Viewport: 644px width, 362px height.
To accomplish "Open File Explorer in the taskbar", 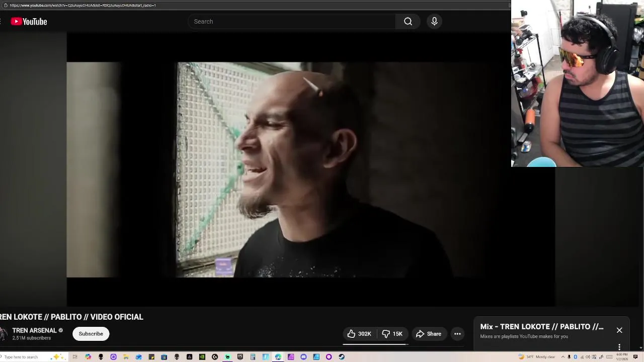I will click(126, 357).
